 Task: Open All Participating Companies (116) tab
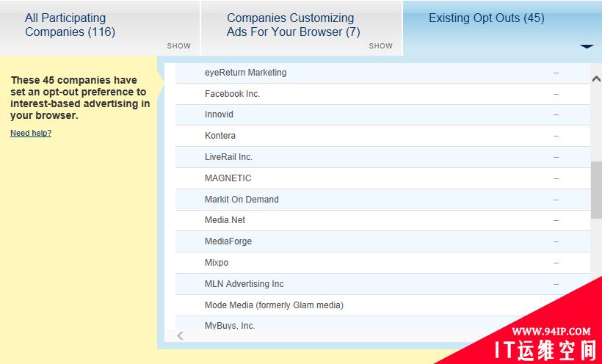point(100,29)
